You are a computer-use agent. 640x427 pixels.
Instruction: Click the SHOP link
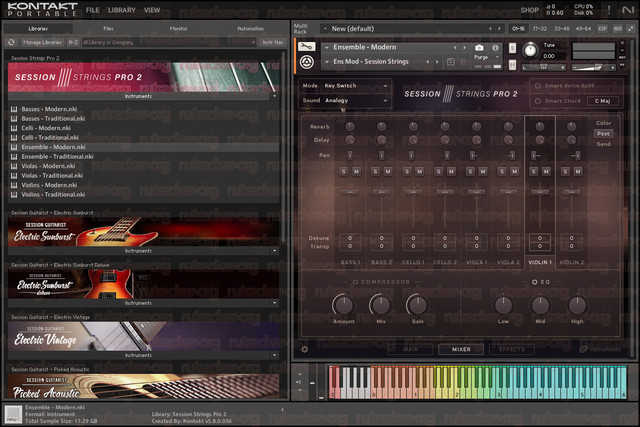click(529, 10)
